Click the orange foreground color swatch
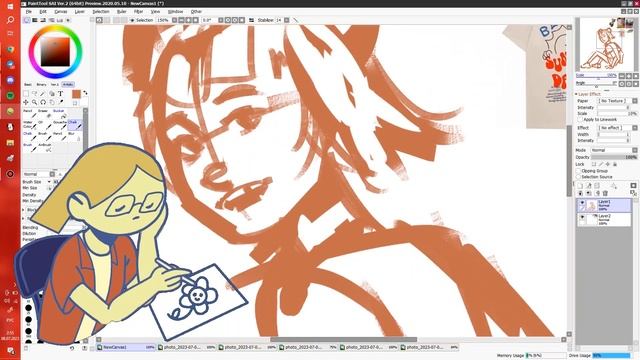Viewport: 640px width, 360px height. click(76, 94)
